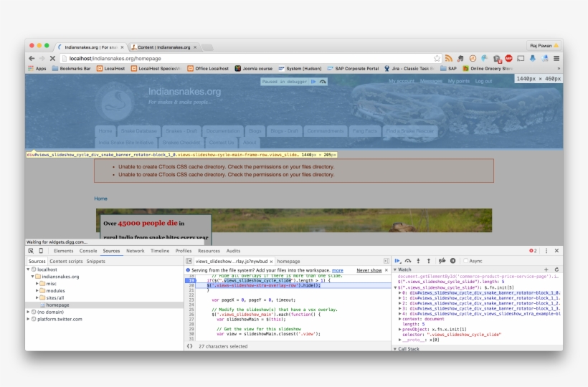Expand the modules folder

click(37, 291)
